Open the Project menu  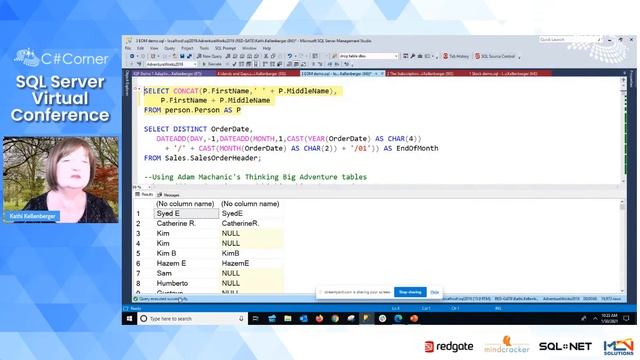click(187, 48)
